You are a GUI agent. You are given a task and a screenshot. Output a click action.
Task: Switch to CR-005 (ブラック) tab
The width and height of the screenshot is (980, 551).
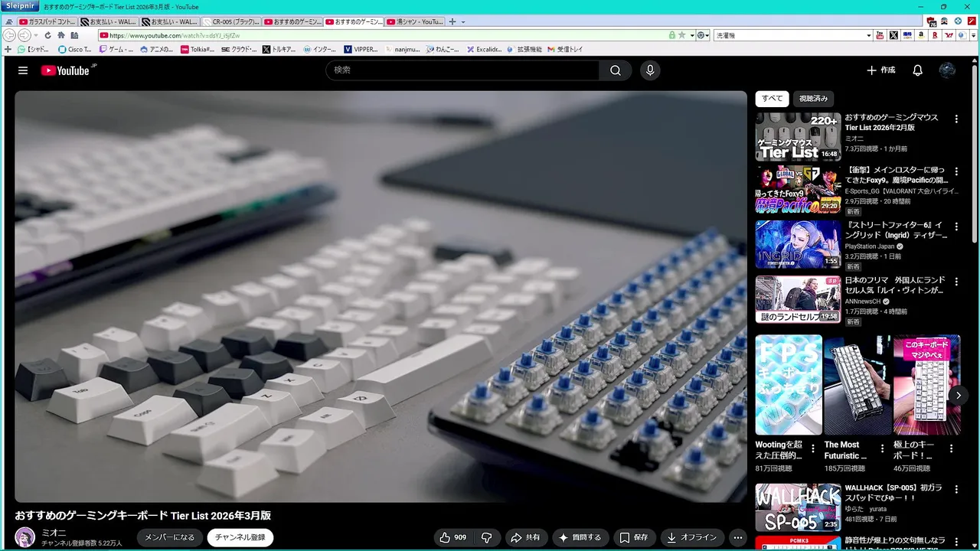click(231, 22)
